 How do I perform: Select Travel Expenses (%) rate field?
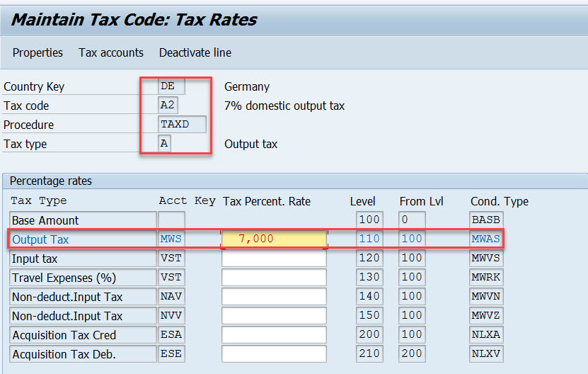[275, 278]
